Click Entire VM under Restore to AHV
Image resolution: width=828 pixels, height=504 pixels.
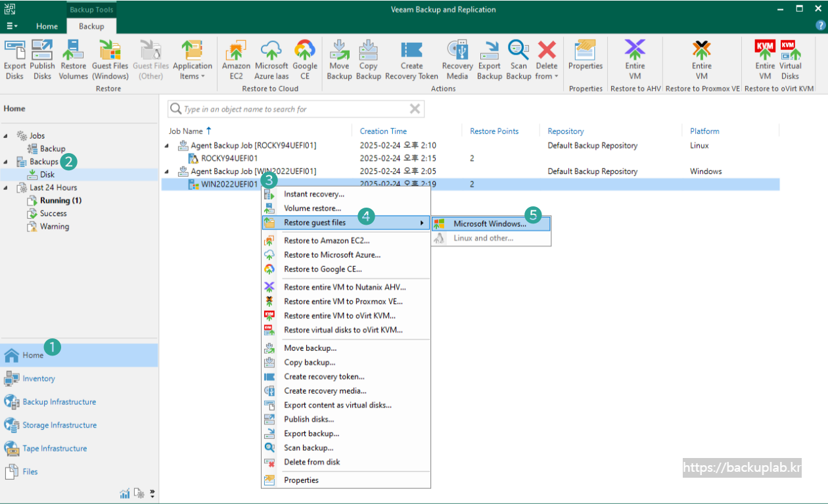635,60
